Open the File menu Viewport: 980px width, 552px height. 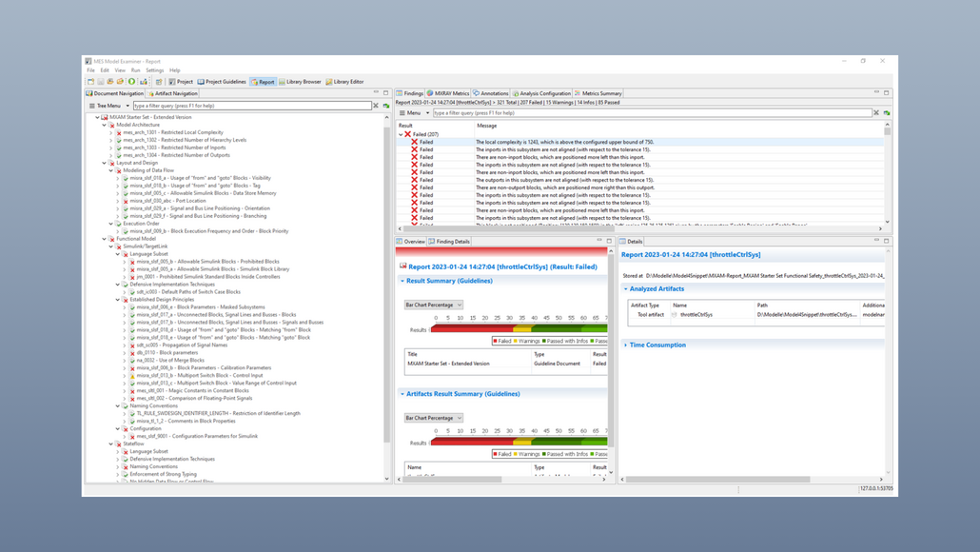coord(90,70)
